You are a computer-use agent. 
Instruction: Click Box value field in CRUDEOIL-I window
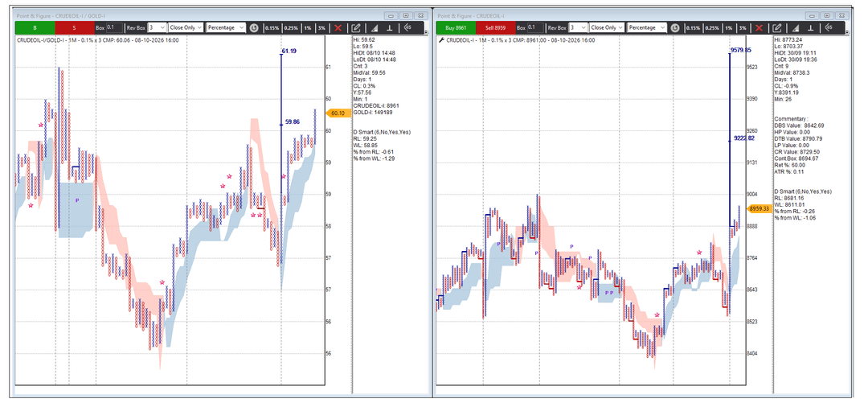click(x=535, y=27)
